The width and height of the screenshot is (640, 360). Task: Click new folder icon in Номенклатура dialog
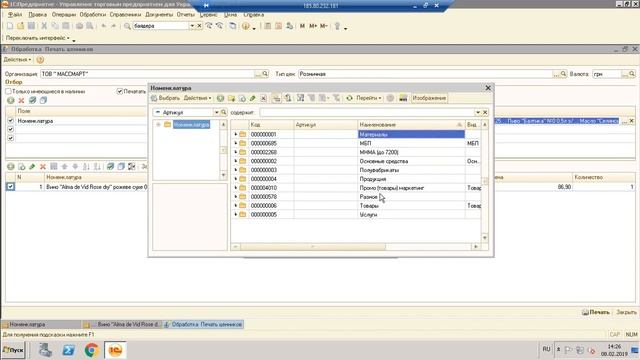coord(231,98)
